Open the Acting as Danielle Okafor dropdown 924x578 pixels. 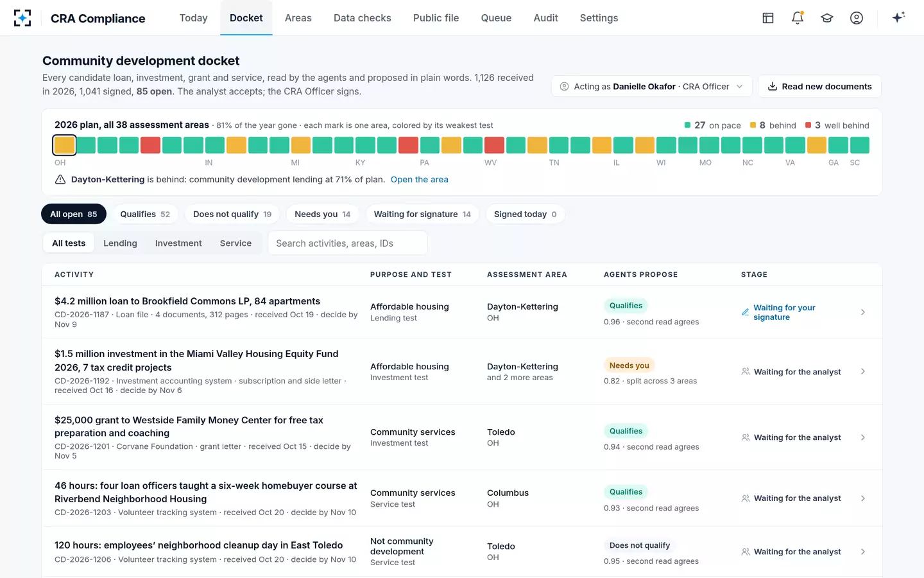pyautogui.click(x=651, y=86)
